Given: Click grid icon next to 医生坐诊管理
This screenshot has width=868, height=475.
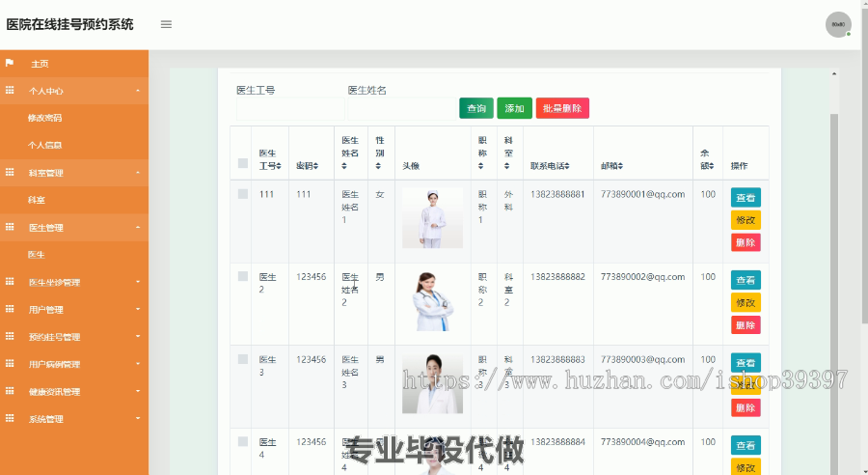Looking at the screenshot, I should [10, 282].
